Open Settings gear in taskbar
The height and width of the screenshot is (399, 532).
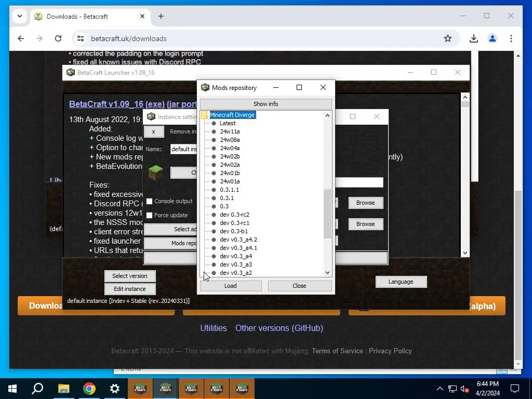coord(115,389)
